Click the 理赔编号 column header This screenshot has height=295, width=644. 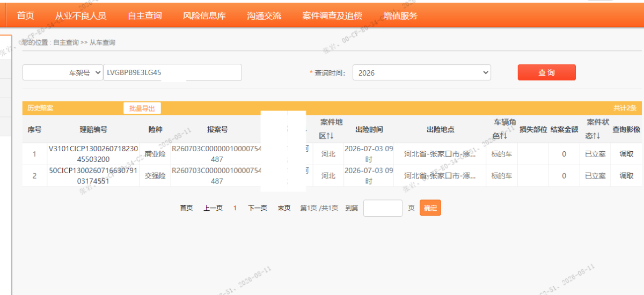point(93,129)
